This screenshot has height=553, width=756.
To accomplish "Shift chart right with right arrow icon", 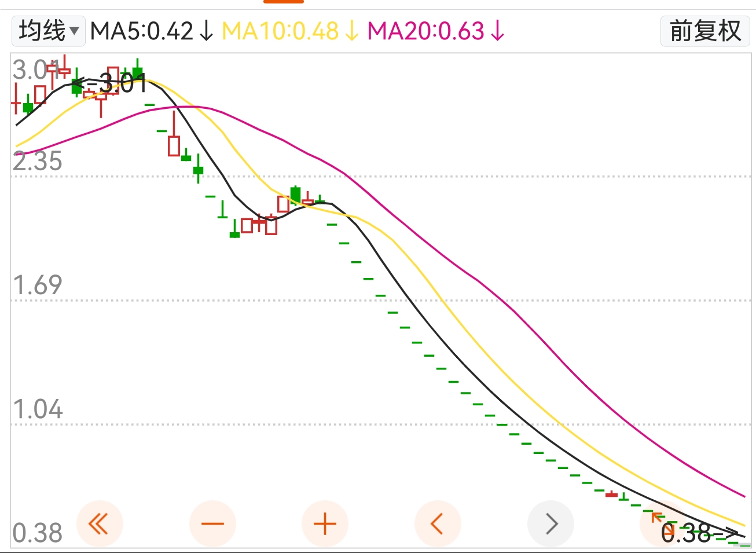I will tap(551, 524).
